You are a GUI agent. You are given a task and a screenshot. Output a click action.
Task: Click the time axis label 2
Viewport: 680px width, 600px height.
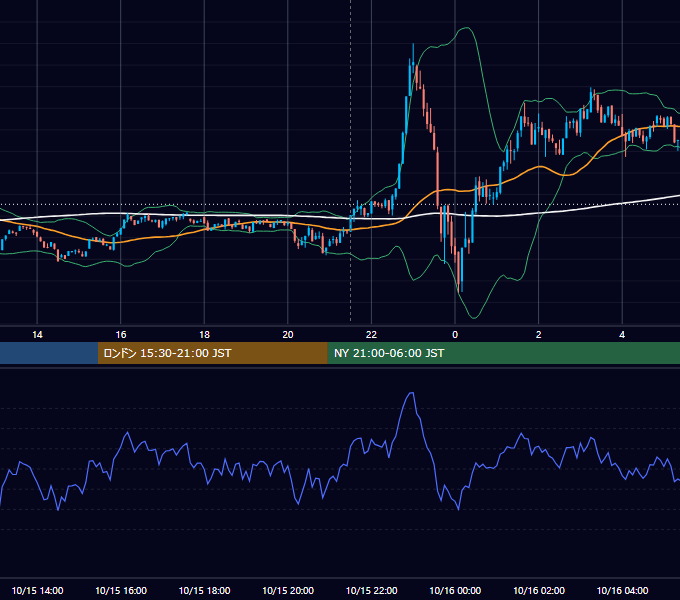[539, 335]
